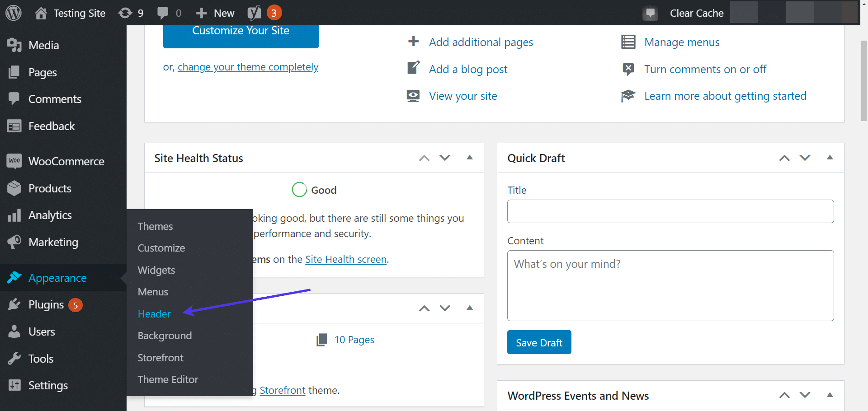Open the change your theme completely link

pyautogui.click(x=248, y=66)
